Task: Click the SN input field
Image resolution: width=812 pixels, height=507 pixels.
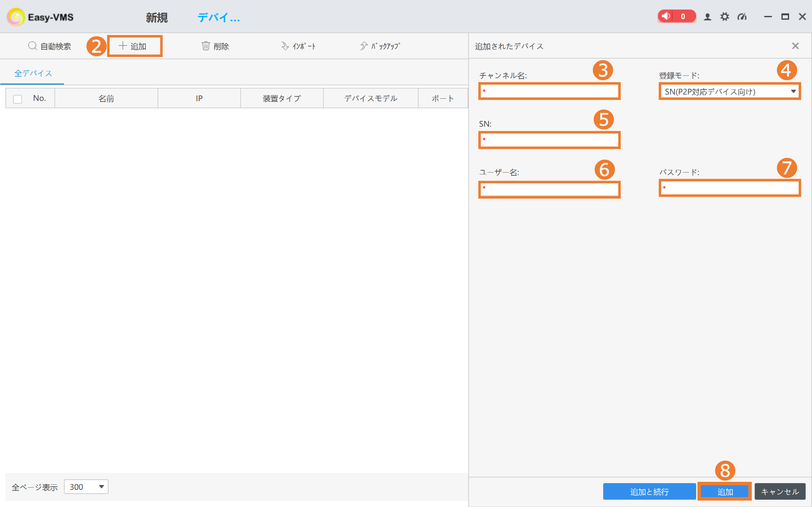Action: (549, 140)
